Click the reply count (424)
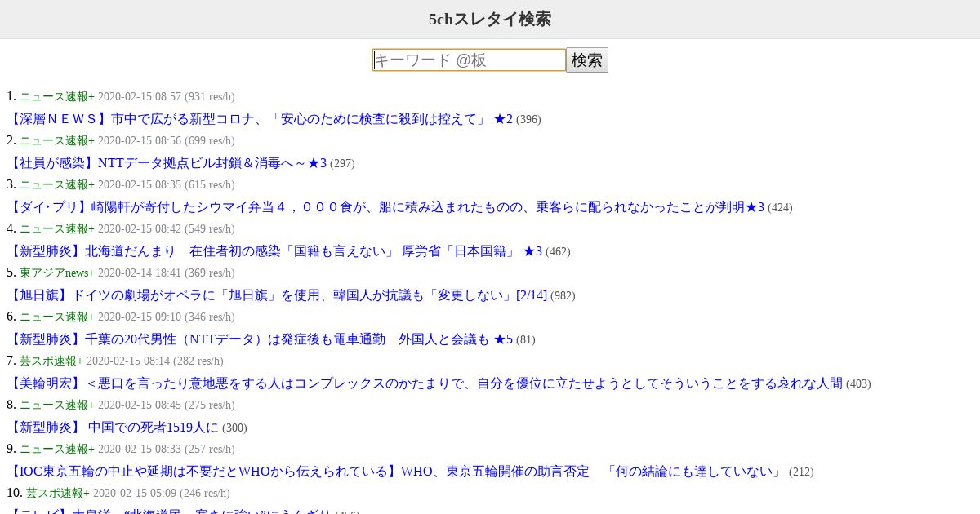The height and width of the screenshot is (514, 980). click(780, 208)
